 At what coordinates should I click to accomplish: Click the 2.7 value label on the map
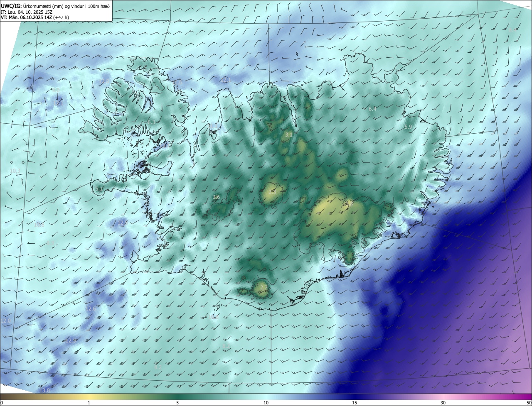tap(264, 287)
